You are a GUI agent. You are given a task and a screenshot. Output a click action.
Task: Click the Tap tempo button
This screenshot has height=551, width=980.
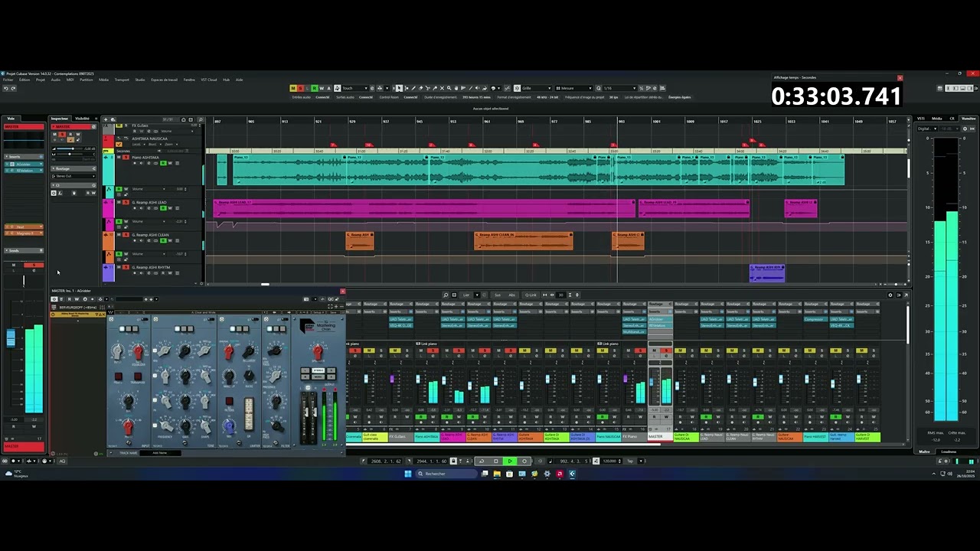(x=630, y=461)
